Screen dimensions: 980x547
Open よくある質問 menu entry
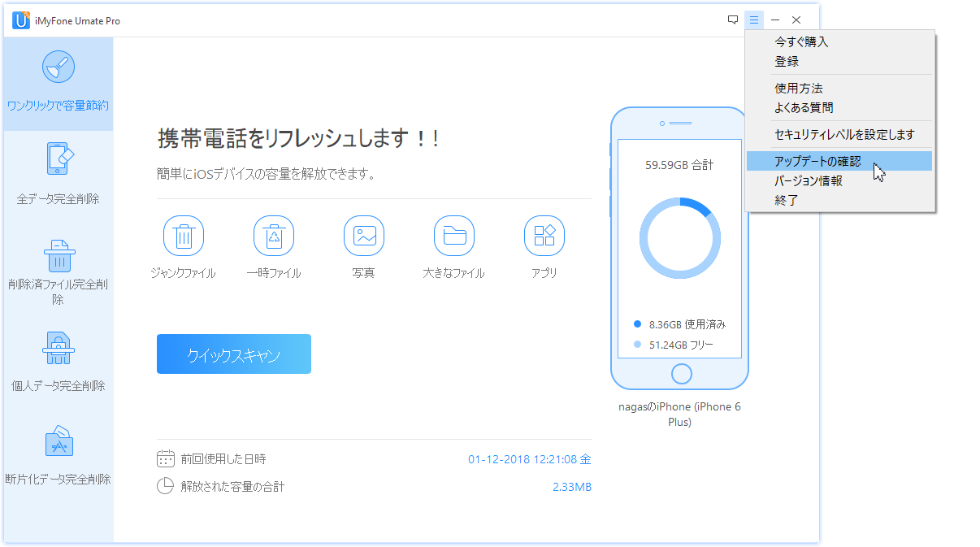(x=839, y=108)
